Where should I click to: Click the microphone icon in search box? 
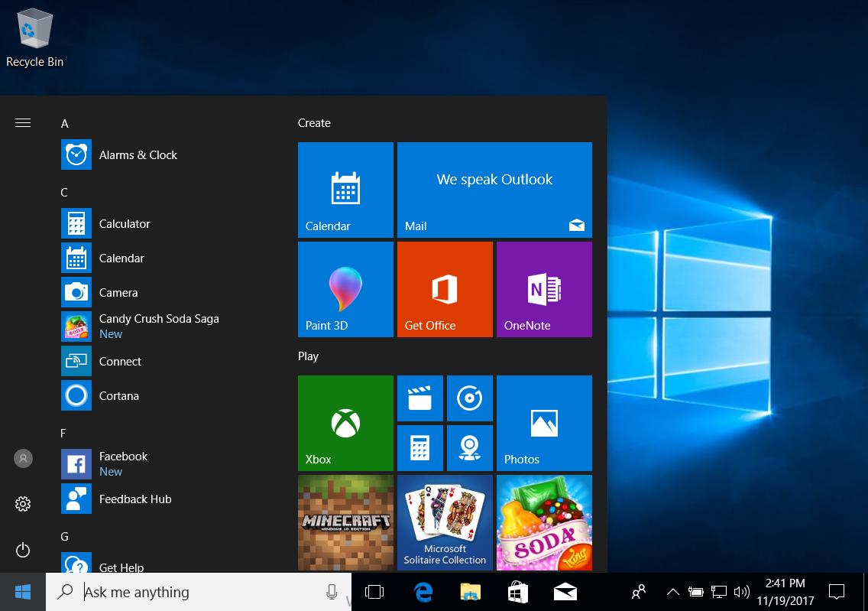tap(332, 592)
